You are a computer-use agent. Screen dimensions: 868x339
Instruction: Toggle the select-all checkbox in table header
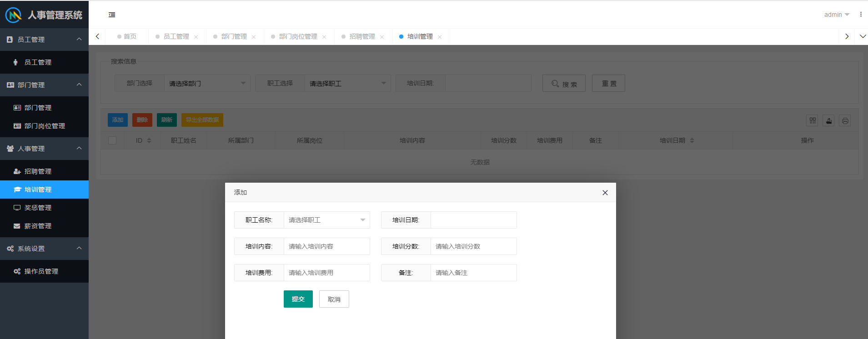click(x=112, y=140)
